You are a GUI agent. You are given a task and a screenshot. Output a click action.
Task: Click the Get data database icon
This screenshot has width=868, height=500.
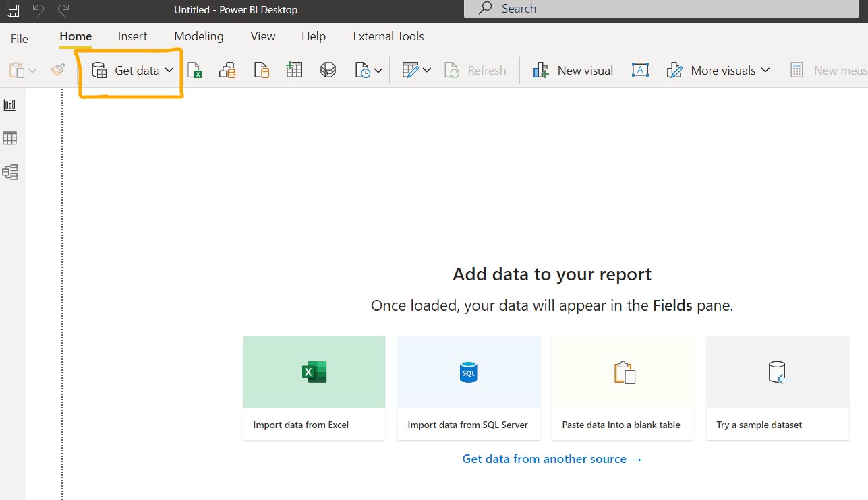click(99, 70)
